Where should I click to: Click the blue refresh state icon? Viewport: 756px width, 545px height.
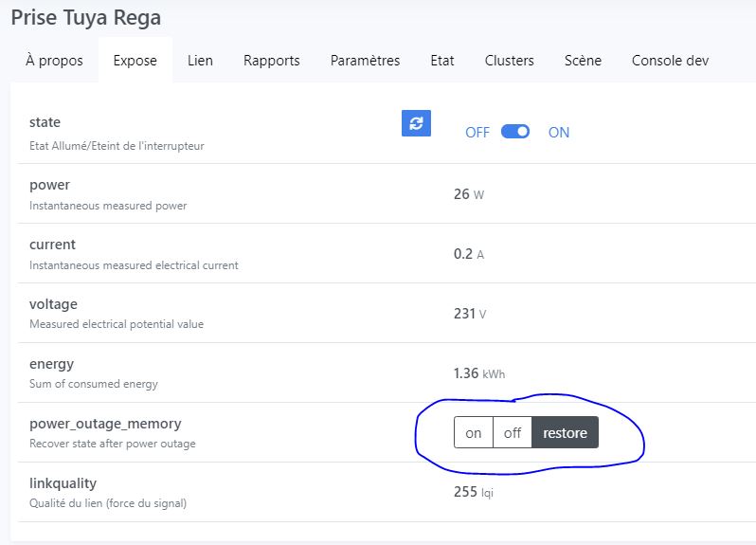416,123
